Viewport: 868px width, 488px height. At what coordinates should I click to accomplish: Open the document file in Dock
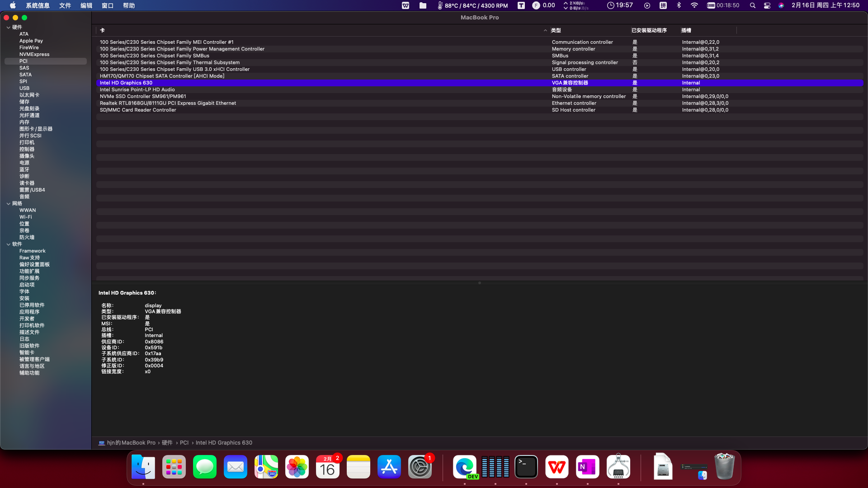tap(663, 467)
